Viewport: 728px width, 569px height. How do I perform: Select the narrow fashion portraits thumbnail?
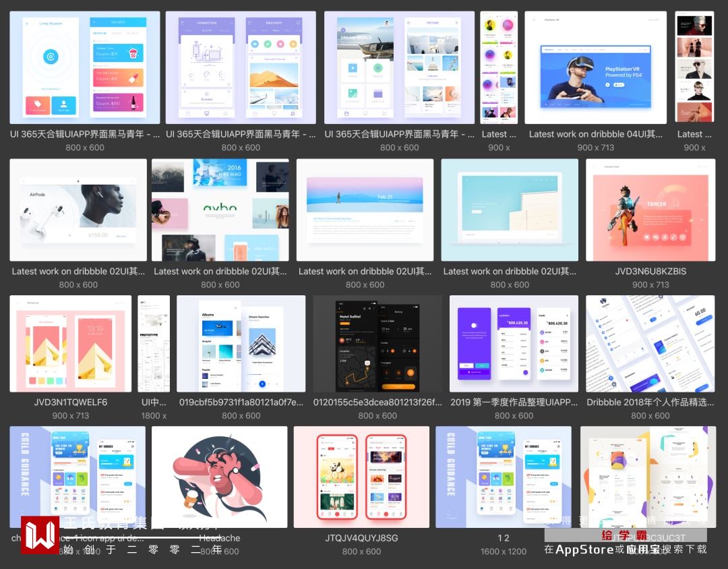(x=694, y=67)
